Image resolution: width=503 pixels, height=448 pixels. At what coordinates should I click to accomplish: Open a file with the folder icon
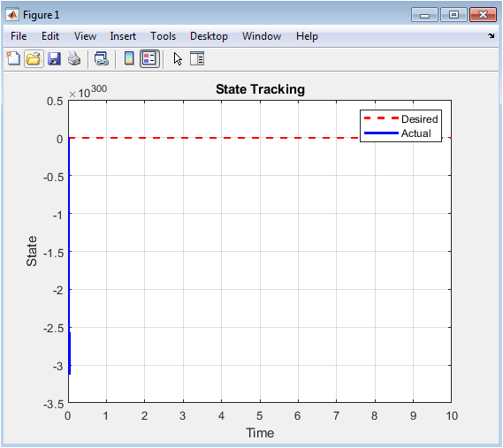coord(34,58)
